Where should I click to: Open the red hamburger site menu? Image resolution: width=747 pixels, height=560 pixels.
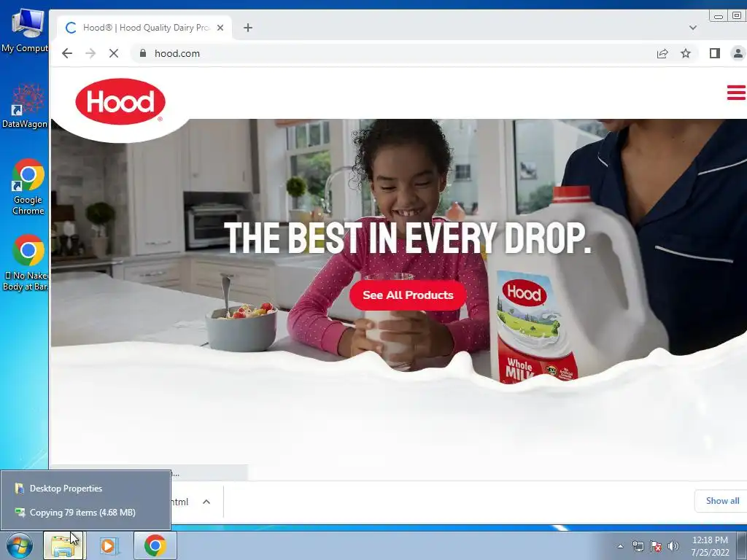tap(737, 93)
